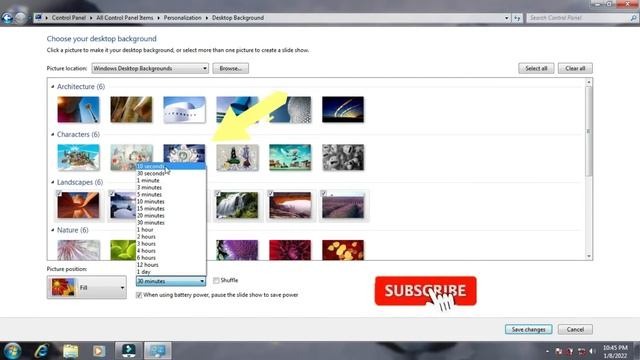The width and height of the screenshot is (640, 360).
Task: Select grayscale Characters wallpaper
Action: point(343,157)
